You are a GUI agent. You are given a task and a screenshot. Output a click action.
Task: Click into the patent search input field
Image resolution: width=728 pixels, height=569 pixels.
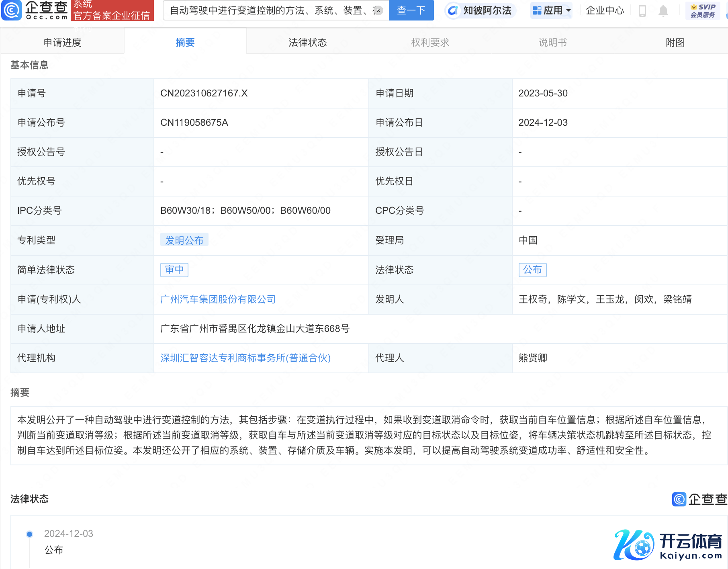pyautogui.click(x=269, y=10)
